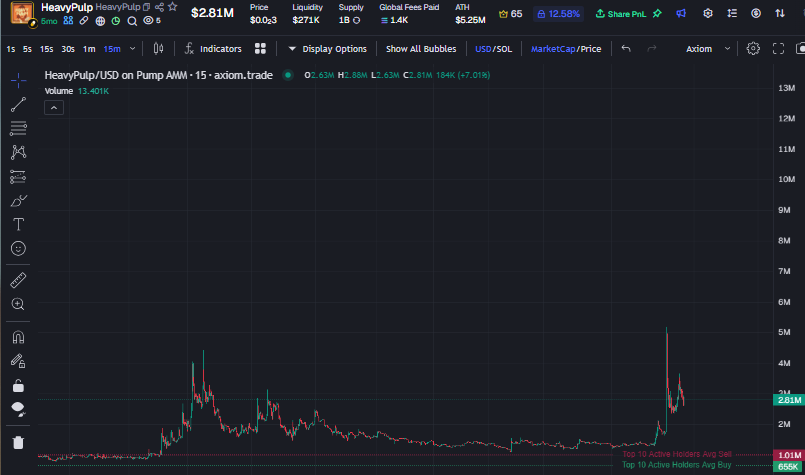Click the green pie chart icon
The image size is (805, 475).
click(x=116, y=21)
